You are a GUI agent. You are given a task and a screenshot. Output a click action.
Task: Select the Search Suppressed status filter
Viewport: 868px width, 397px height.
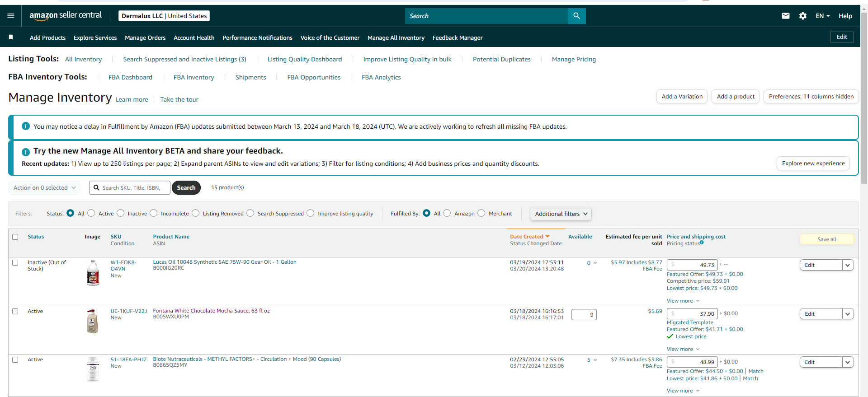pos(250,213)
